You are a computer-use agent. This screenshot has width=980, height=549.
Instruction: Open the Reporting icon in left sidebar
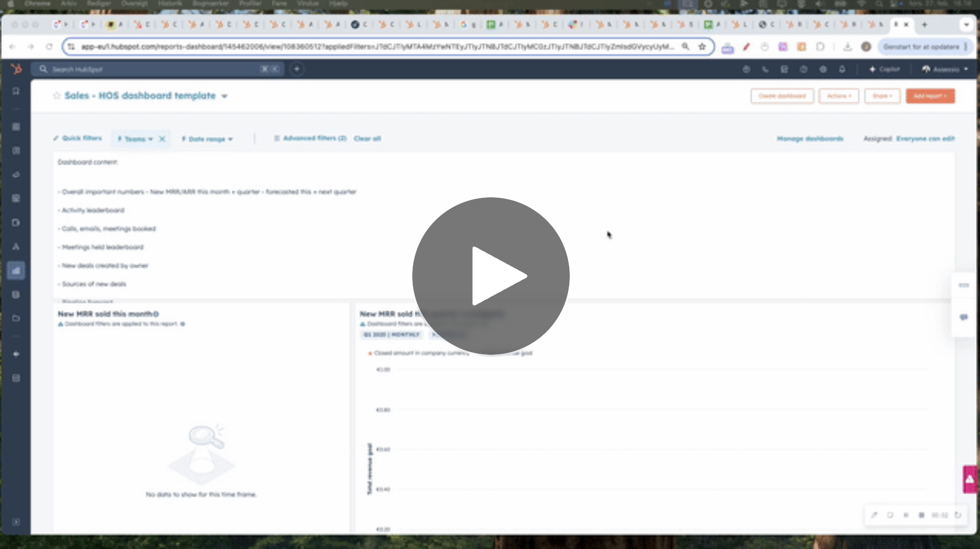pyautogui.click(x=16, y=270)
